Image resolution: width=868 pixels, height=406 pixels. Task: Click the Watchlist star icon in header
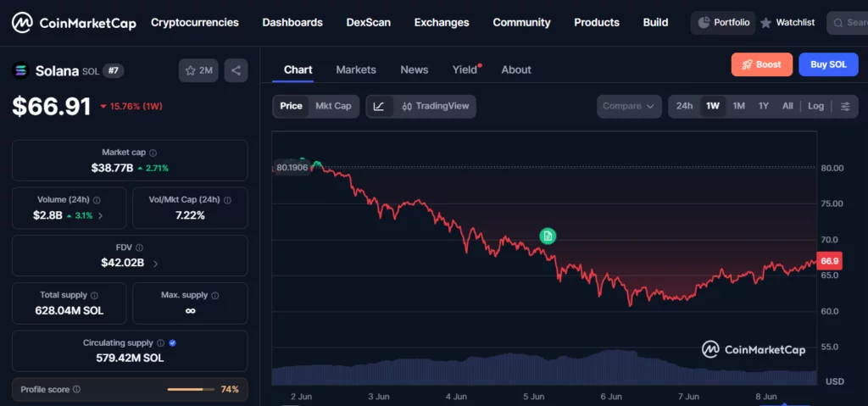click(765, 23)
